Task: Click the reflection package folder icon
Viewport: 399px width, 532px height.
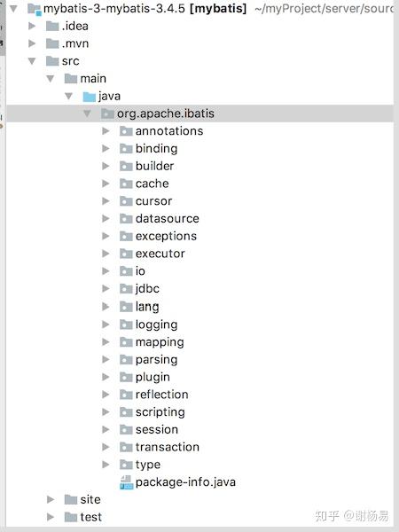Action: point(126,395)
